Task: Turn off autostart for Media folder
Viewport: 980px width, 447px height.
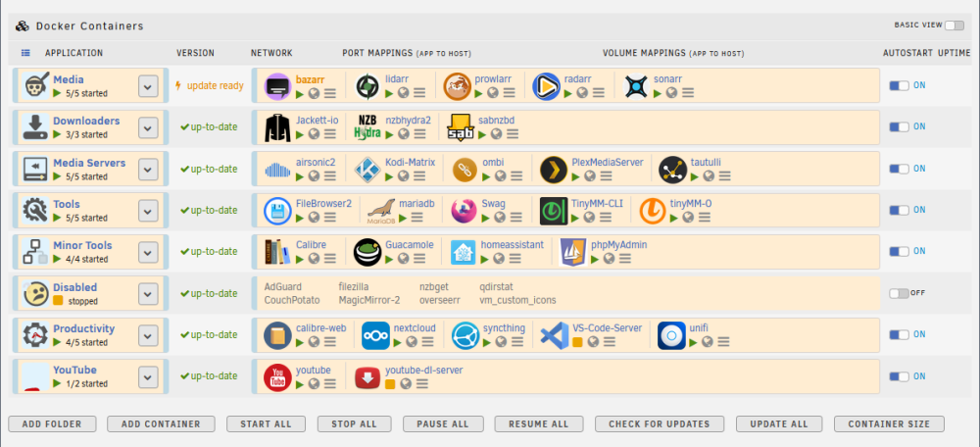Action: (x=900, y=85)
